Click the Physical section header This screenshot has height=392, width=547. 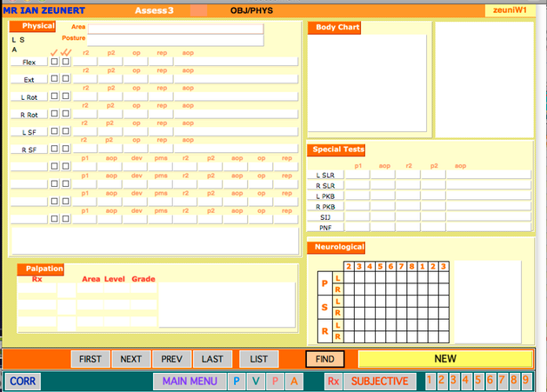coord(32,26)
